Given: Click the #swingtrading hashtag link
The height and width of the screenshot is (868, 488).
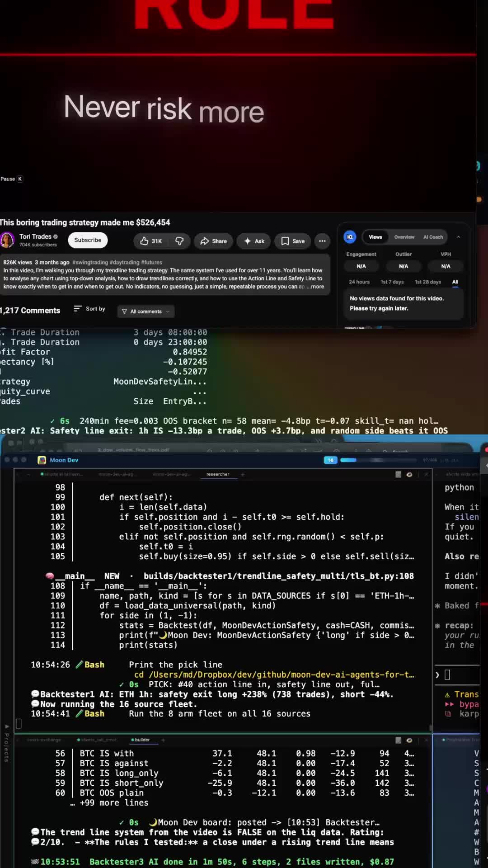Looking at the screenshot, I should click(90, 262).
